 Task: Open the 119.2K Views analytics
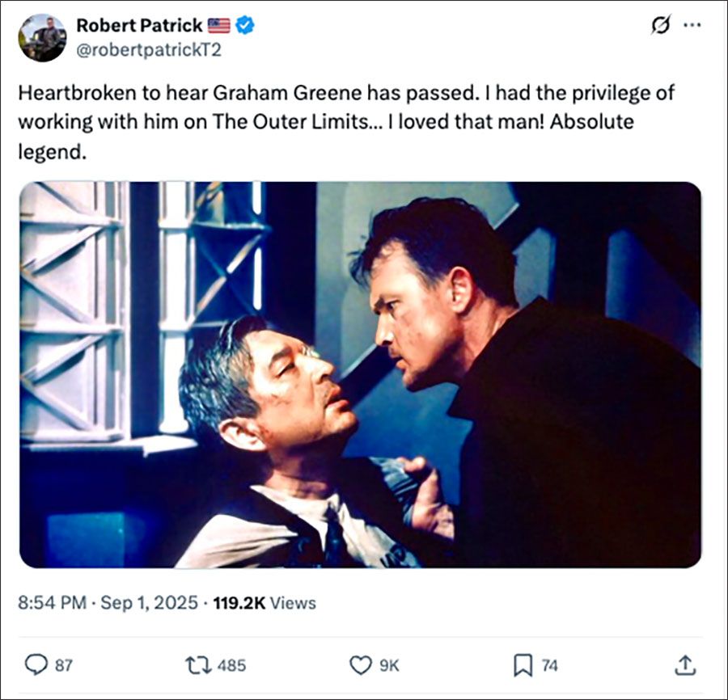[264, 602]
